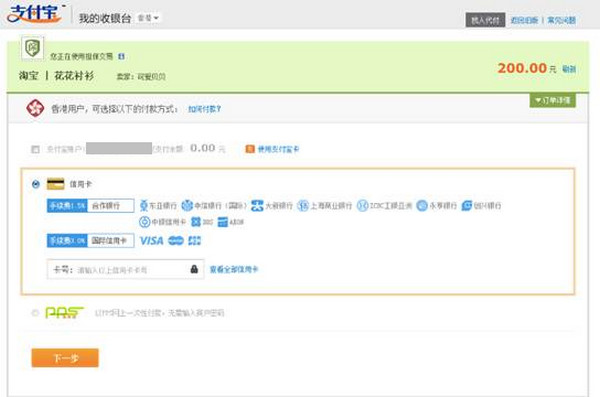Viewport: 600px width, 397px height.
Task: Select the PPS payment radio button
Action: (x=35, y=313)
